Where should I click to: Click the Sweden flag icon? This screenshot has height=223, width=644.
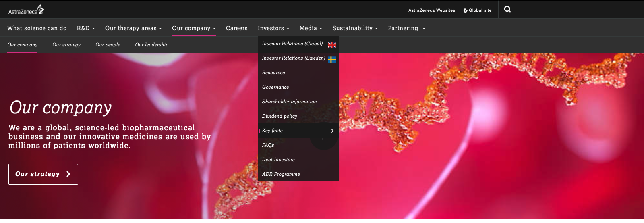[332, 59]
